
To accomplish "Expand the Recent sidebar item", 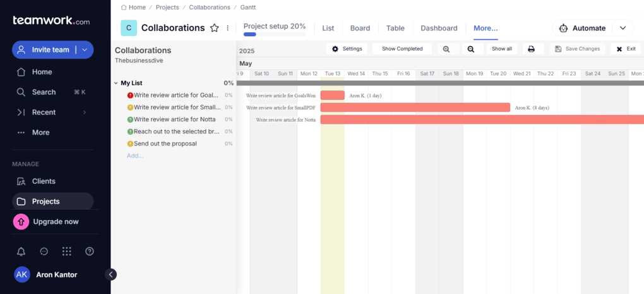I will pyautogui.click(x=44, y=113).
